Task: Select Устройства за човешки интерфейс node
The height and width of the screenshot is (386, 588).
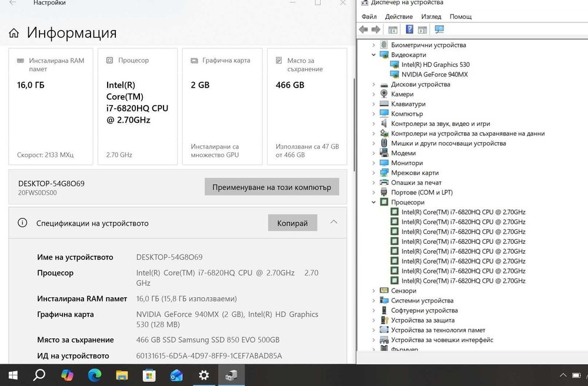Action: (442, 340)
